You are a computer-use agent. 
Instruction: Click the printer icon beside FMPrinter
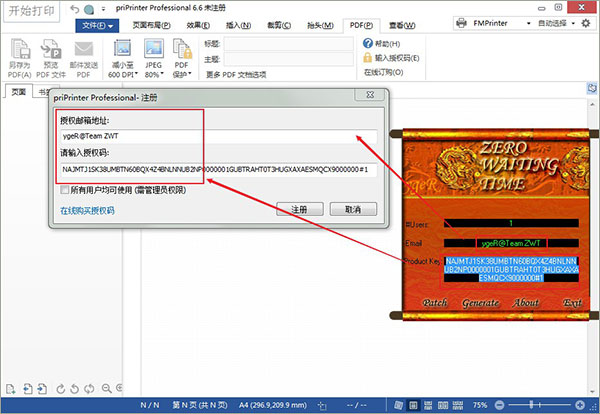461,23
